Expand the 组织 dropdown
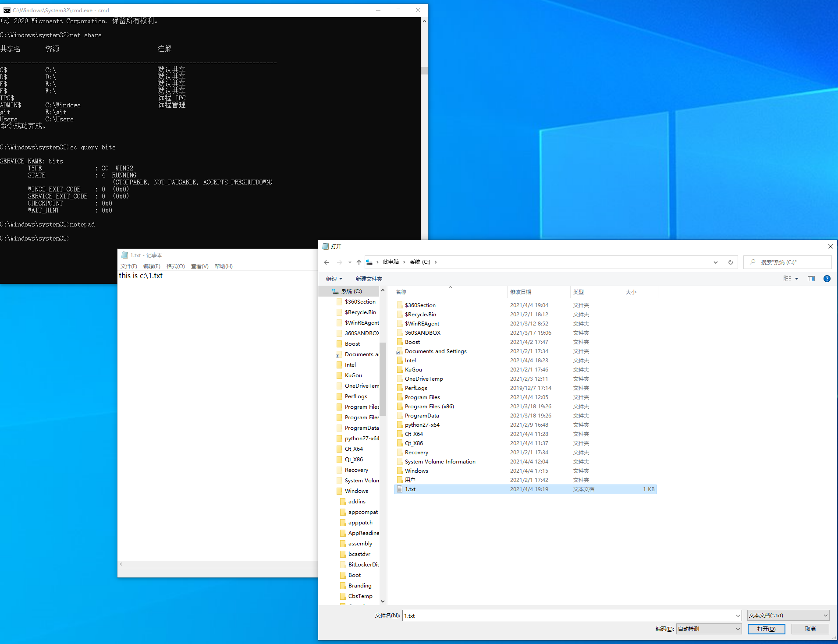The height and width of the screenshot is (644, 838). click(334, 279)
